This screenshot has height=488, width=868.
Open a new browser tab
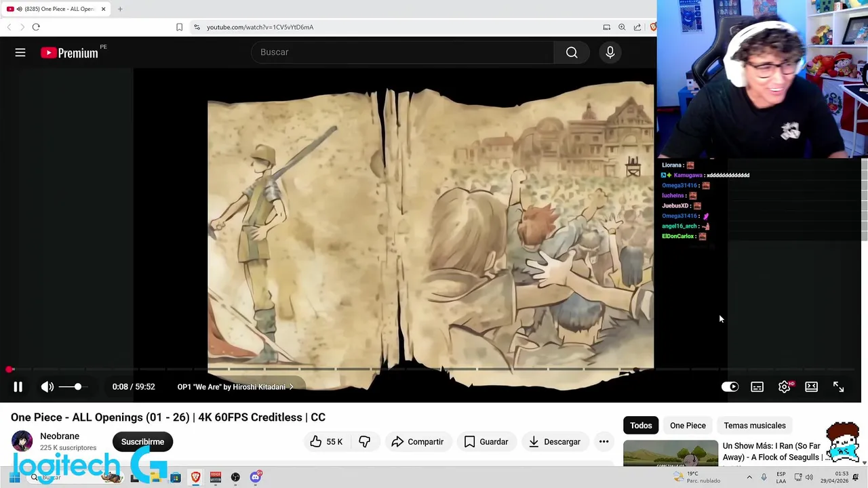[x=120, y=9]
